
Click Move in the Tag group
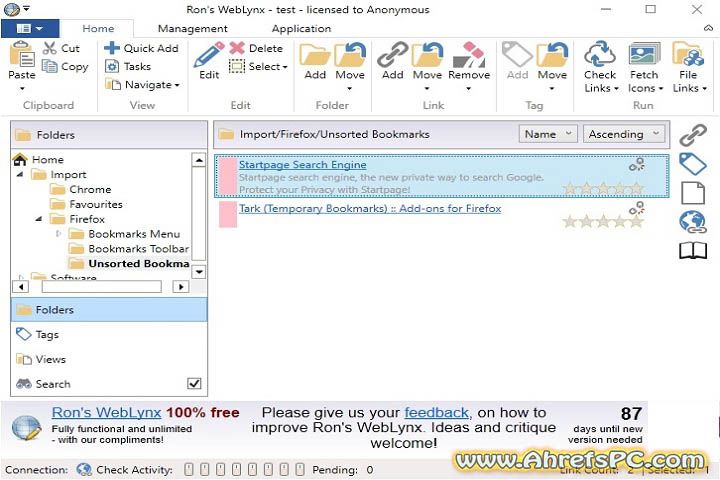click(x=552, y=67)
